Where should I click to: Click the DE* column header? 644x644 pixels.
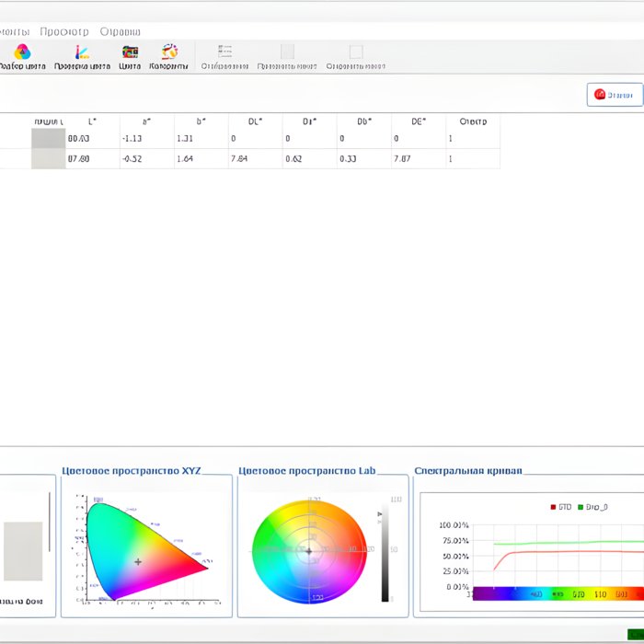tap(419, 121)
